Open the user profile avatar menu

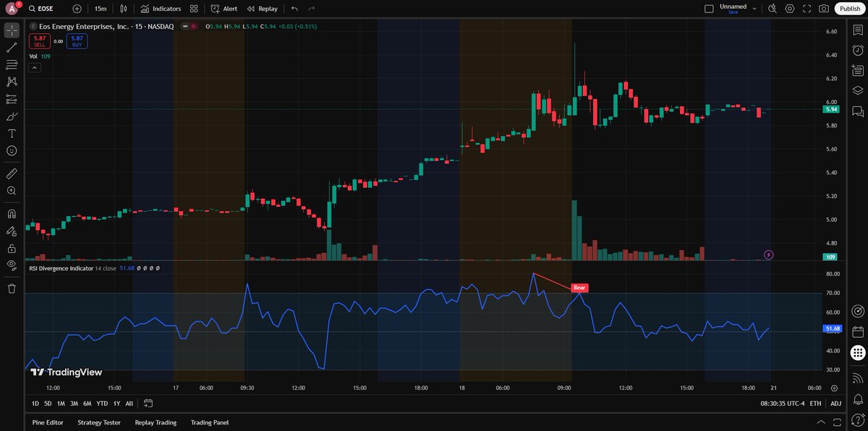pyautogui.click(x=12, y=9)
